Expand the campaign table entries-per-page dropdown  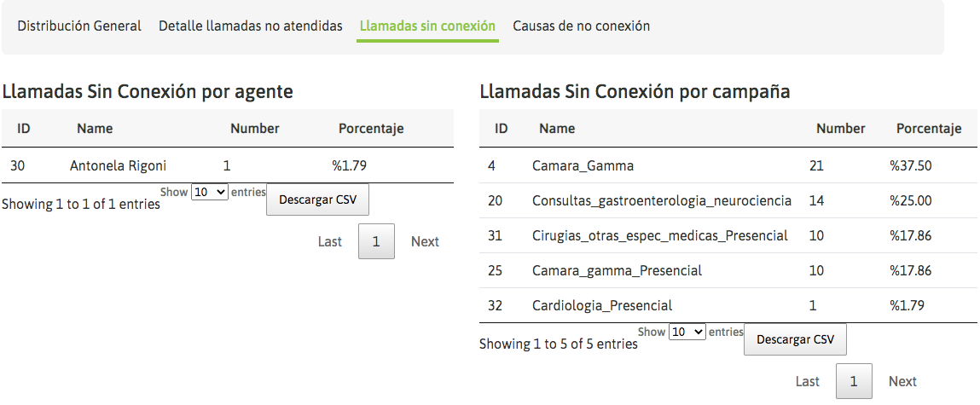[x=687, y=332]
